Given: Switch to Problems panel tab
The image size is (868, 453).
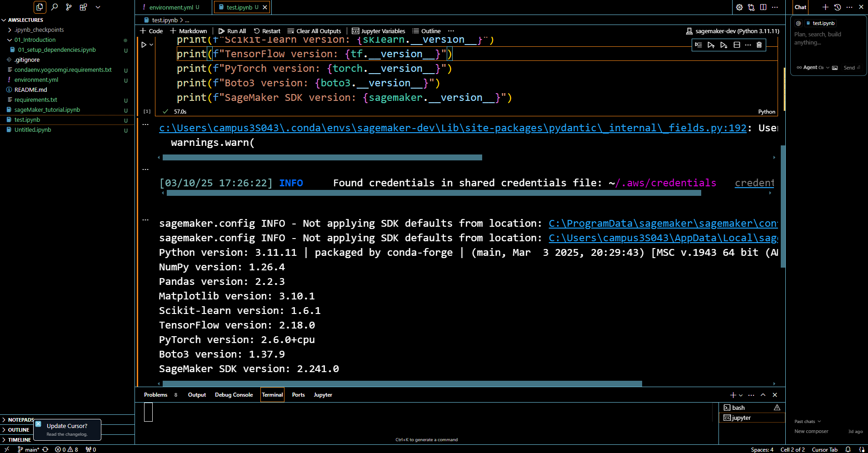Looking at the screenshot, I should 155,395.
